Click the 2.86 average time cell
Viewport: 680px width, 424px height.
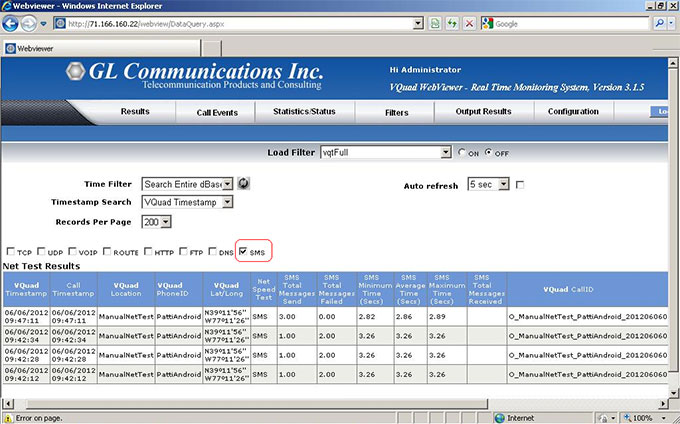click(410, 317)
